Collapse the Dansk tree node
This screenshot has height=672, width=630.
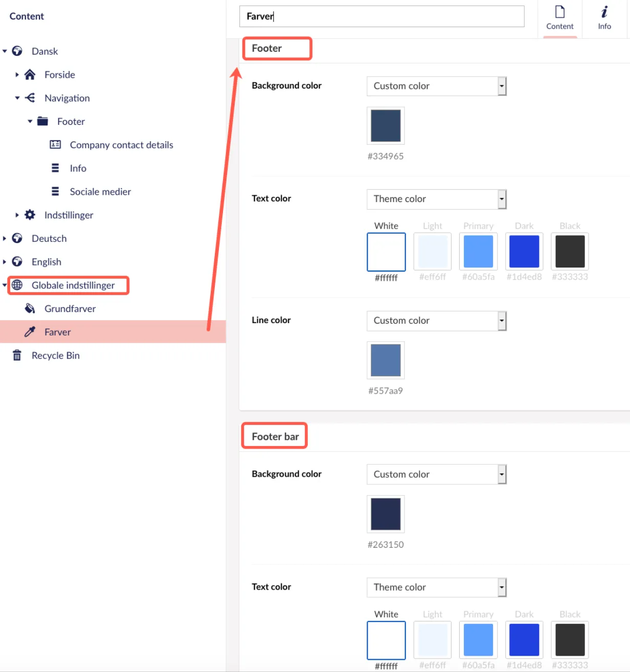(5, 51)
